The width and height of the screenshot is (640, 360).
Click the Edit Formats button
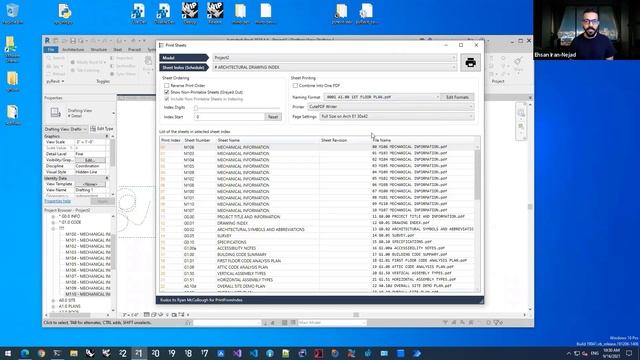click(457, 97)
